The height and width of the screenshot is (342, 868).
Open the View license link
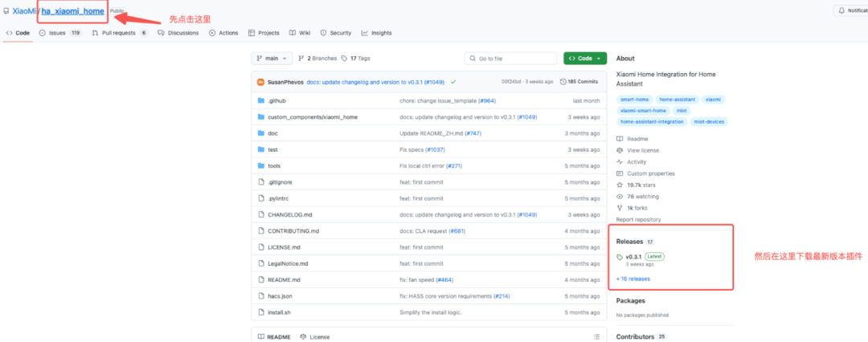(x=637, y=150)
